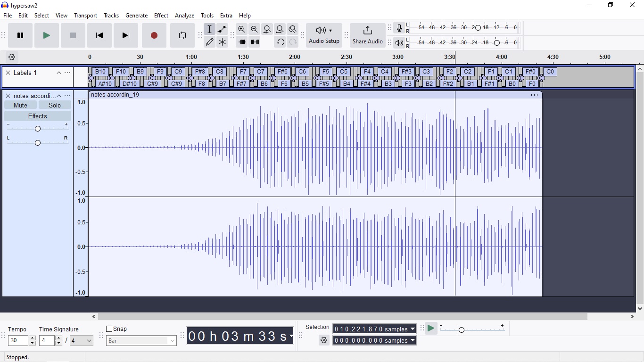Click the track Effects button
This screenshot has width=644, height=362.
coord(38,116)
